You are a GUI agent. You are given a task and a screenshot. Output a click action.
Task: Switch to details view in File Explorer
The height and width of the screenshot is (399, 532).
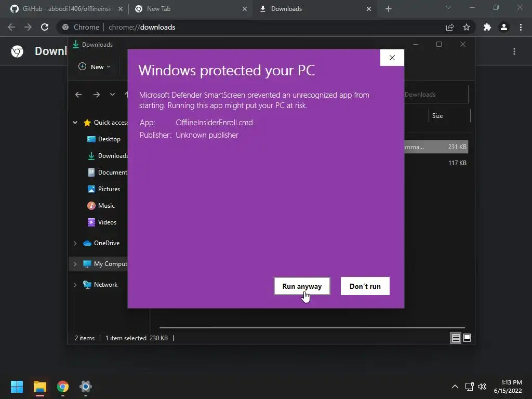tap(456, 338)
